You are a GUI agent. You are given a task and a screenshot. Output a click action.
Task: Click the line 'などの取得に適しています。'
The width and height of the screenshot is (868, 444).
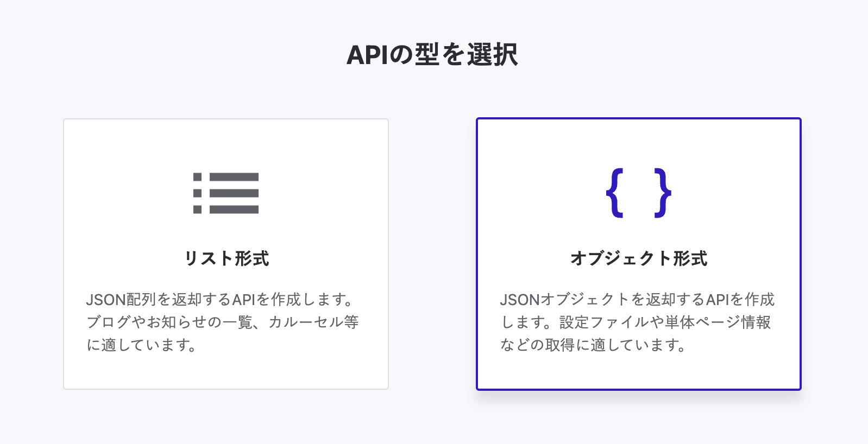594,345
